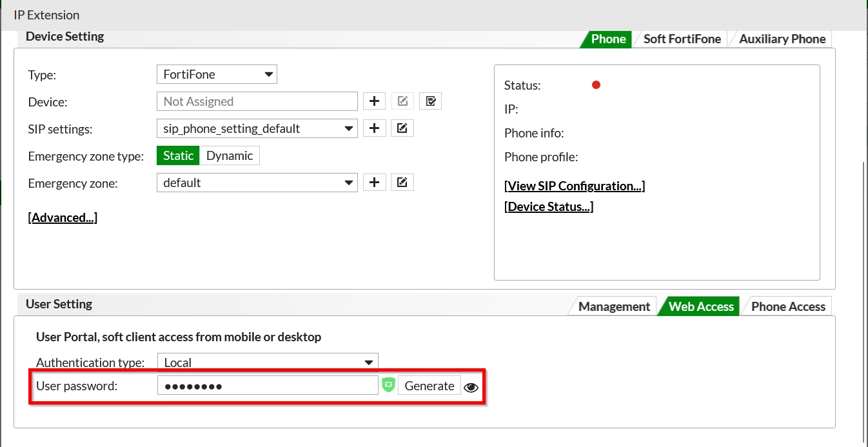Click the 'Phone profile:' label

541,157
